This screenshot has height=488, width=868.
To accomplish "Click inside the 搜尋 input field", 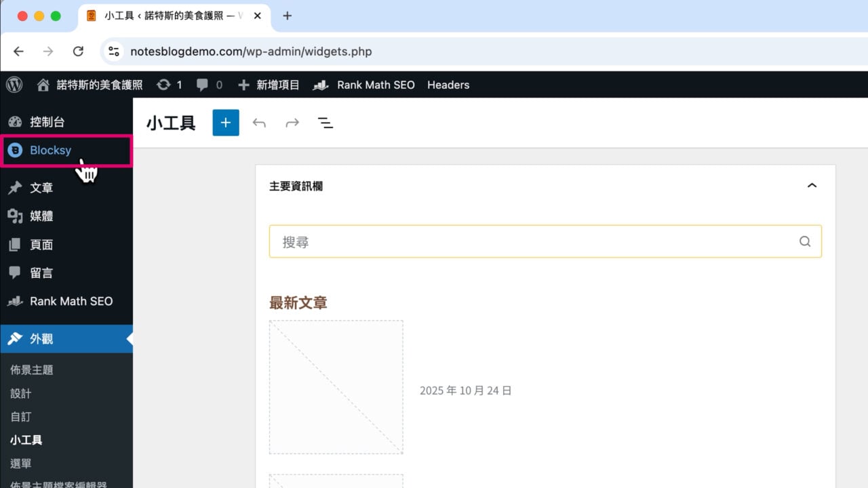I will (475, 241).
